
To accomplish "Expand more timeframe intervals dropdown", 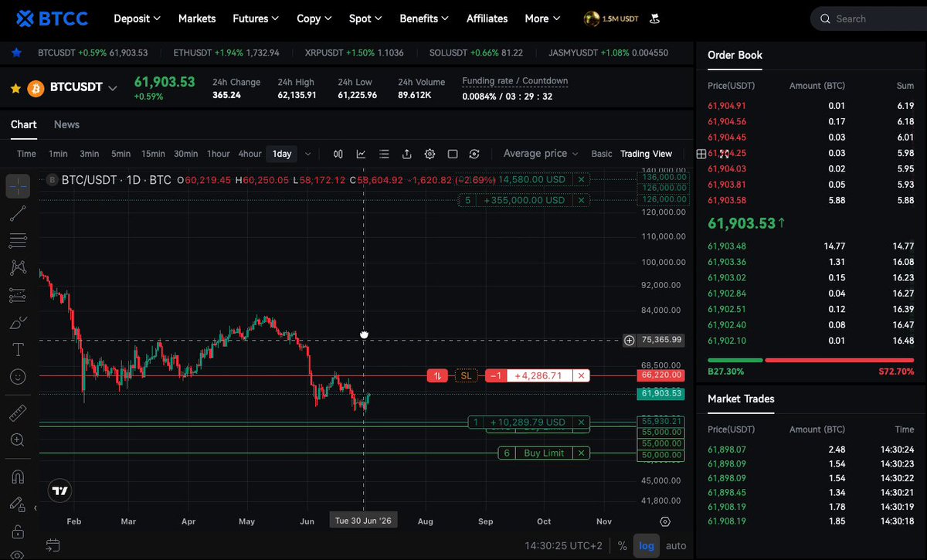I will [x=308, y=154].
